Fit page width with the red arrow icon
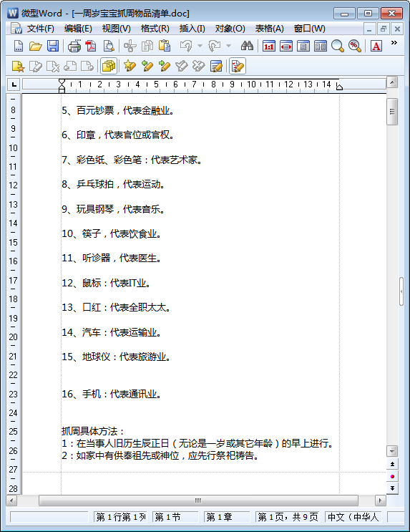The image size is (410, 532). pos(286,46)
